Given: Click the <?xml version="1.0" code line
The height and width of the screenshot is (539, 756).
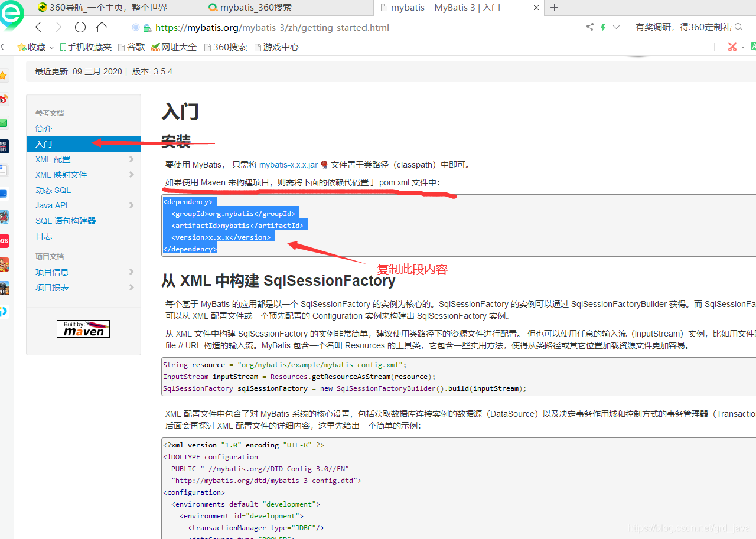Looking at the screenshot, I should click(243, 445).
